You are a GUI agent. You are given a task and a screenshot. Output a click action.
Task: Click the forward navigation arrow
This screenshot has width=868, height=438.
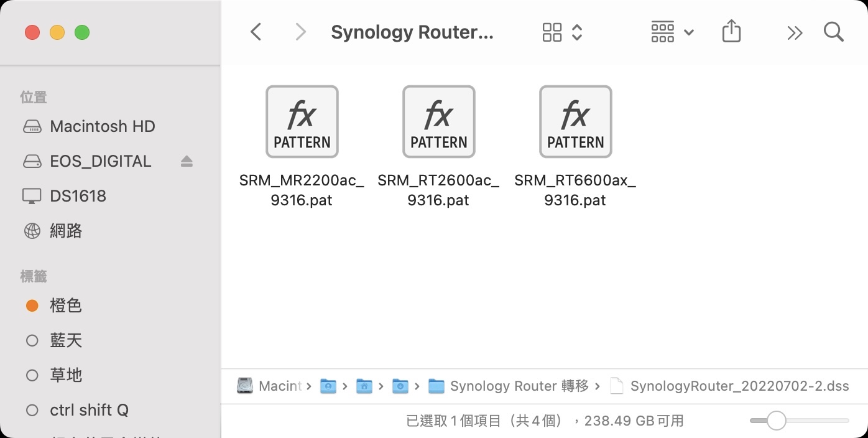pos(300,32)
